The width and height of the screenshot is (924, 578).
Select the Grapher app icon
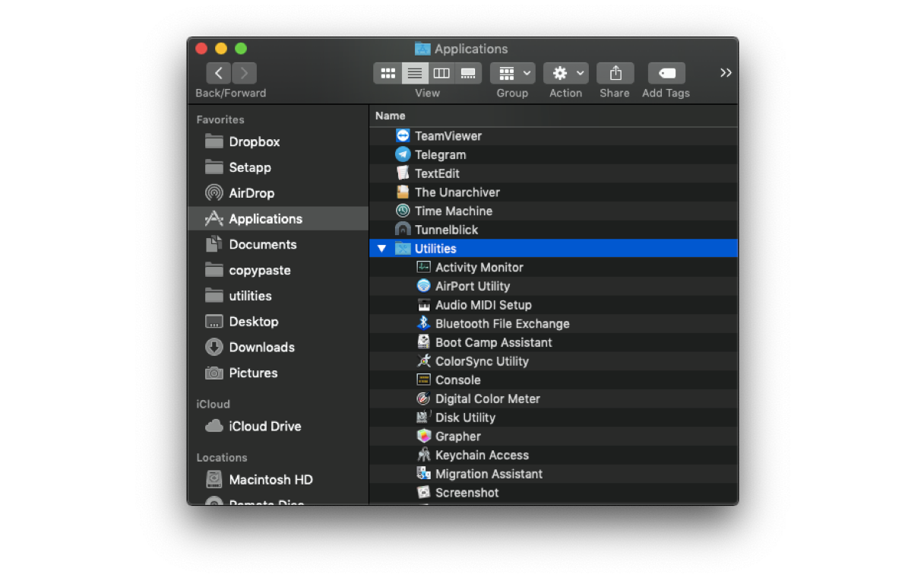[x=424, y=436]
